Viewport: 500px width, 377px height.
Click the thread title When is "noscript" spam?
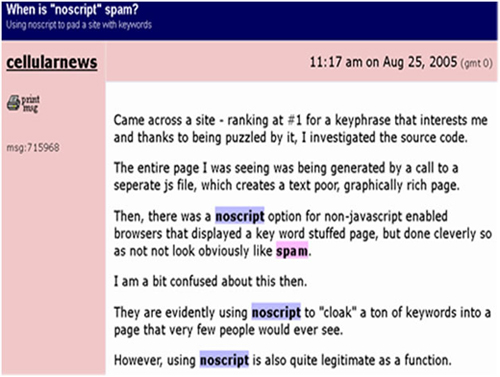coord(72,9)
